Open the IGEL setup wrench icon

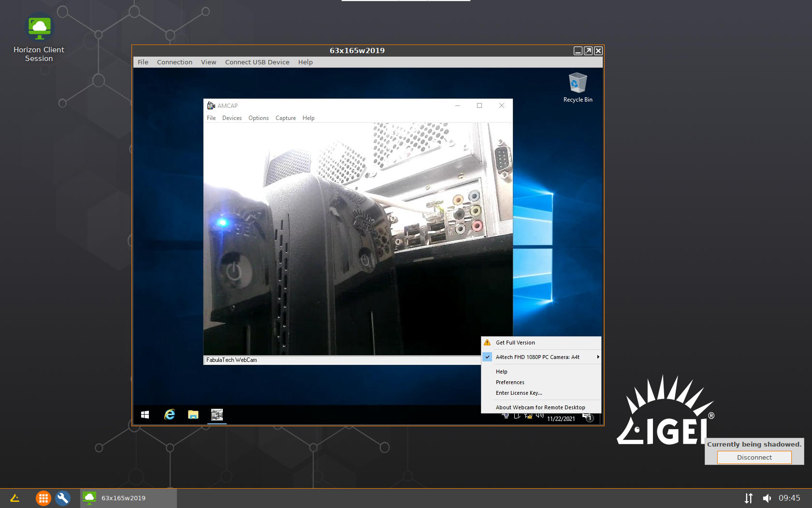pyautogui.click(x=63, y=498)
